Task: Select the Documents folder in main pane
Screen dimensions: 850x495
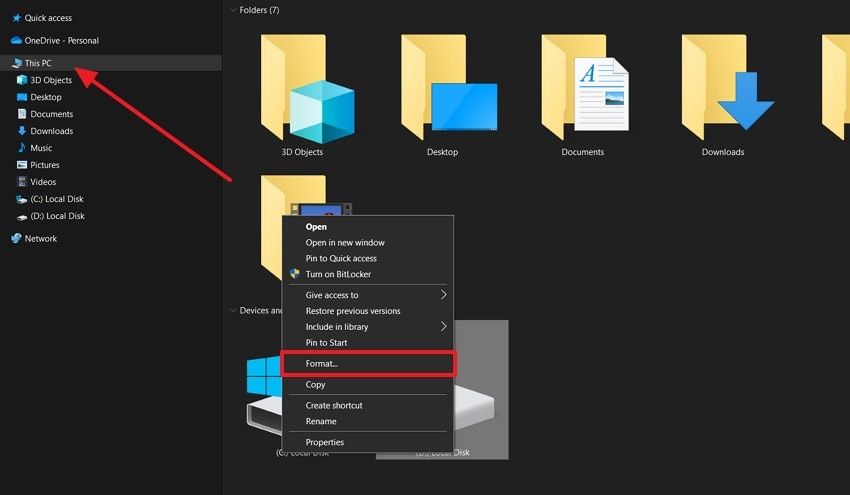Action: 585,87
